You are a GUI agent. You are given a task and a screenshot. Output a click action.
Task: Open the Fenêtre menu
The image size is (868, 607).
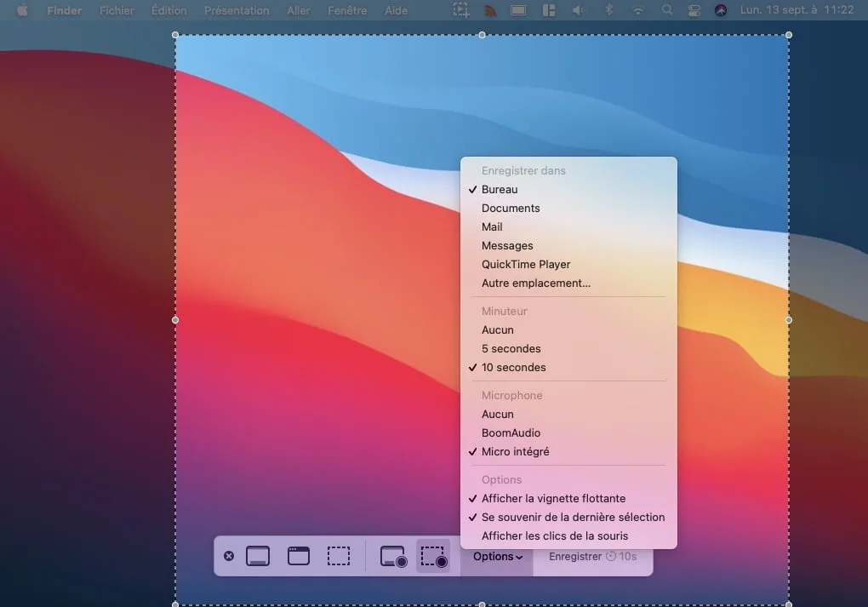(347, 10)
